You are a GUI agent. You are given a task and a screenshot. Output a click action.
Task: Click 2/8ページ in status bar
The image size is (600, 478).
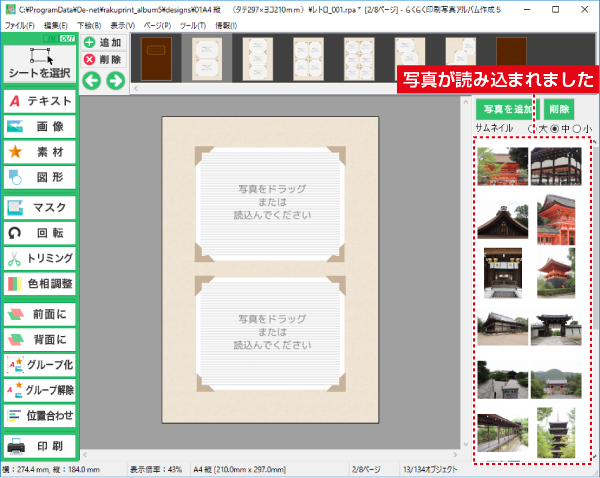366,469
